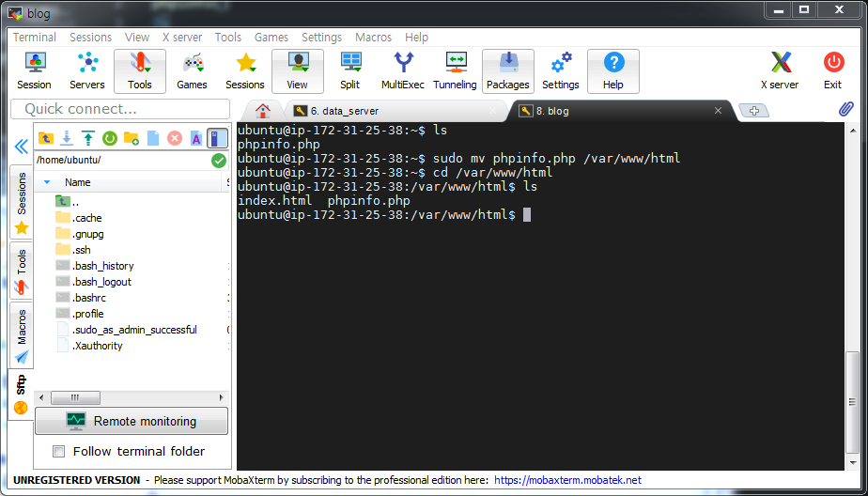Image resolution: width=868 pixels, height=496 pixels.
Task: Activate the MultiExec toolbar icon
Action: click(x=402, y=70)
